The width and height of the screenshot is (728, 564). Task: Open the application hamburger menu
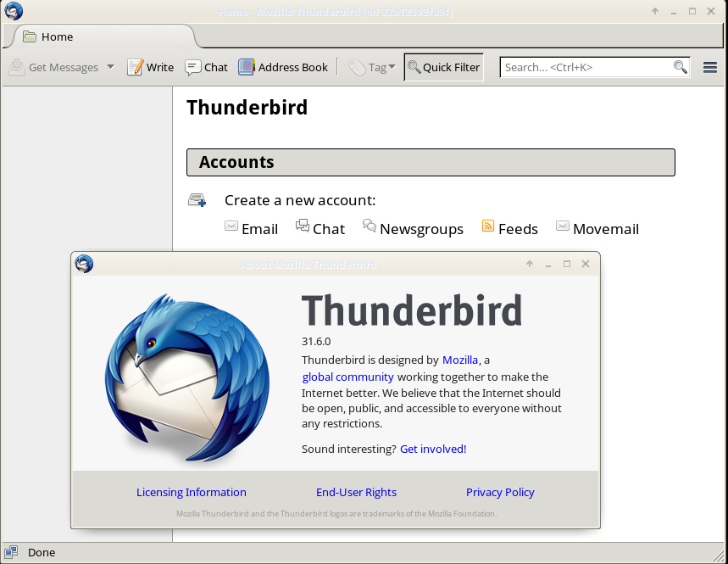click(709, 66)
